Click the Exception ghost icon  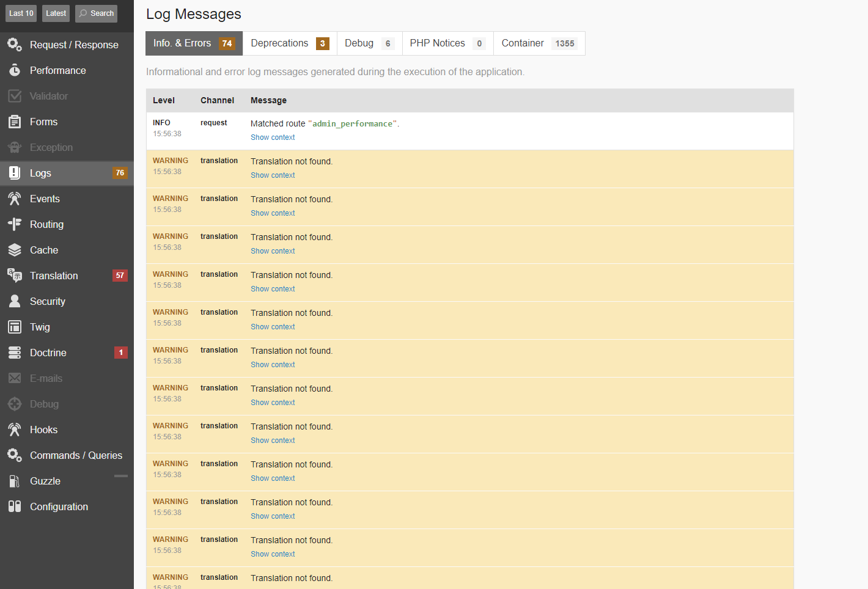tap(15, 147)
